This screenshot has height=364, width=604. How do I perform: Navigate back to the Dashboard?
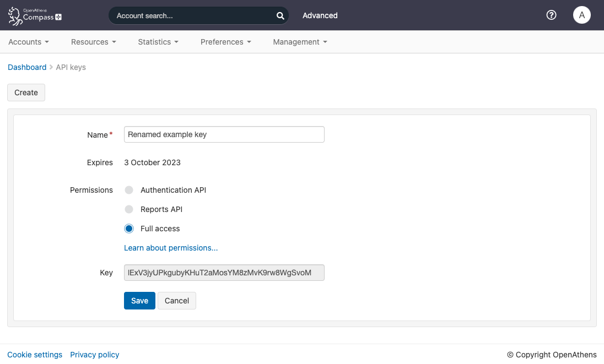click(x=27, y=67)
